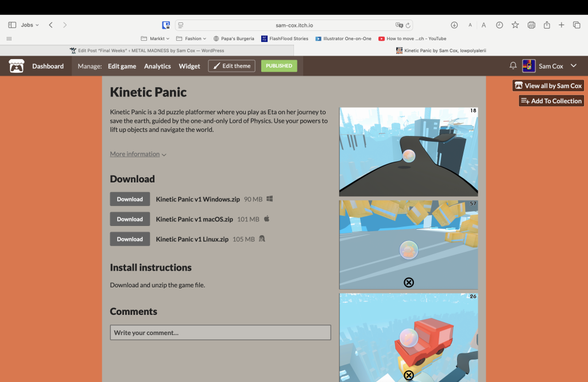Open the history clock icon
588x382 pixels.
(x=500, y=25)
